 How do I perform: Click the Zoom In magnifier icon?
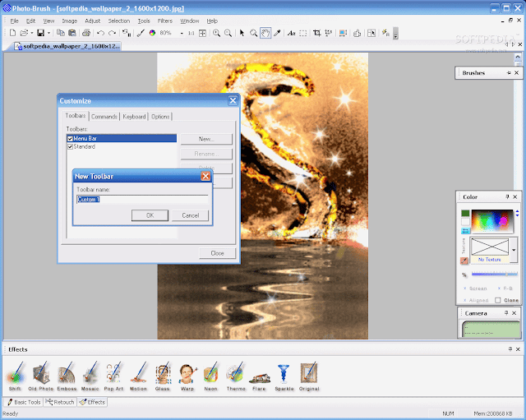tap(216, 33)
